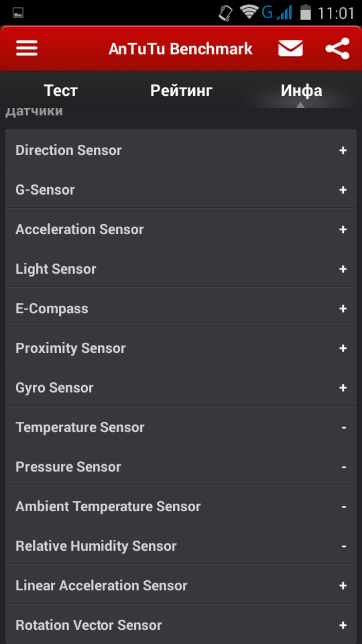Screen dimensions: 362x644
Task: Switch to the Тест tab
Action: [x=61, y=91]
